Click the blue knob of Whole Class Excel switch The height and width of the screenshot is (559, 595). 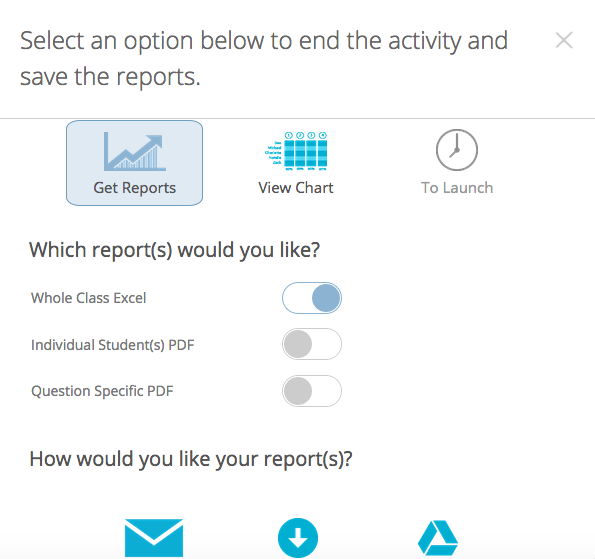[x=326, y=298]
